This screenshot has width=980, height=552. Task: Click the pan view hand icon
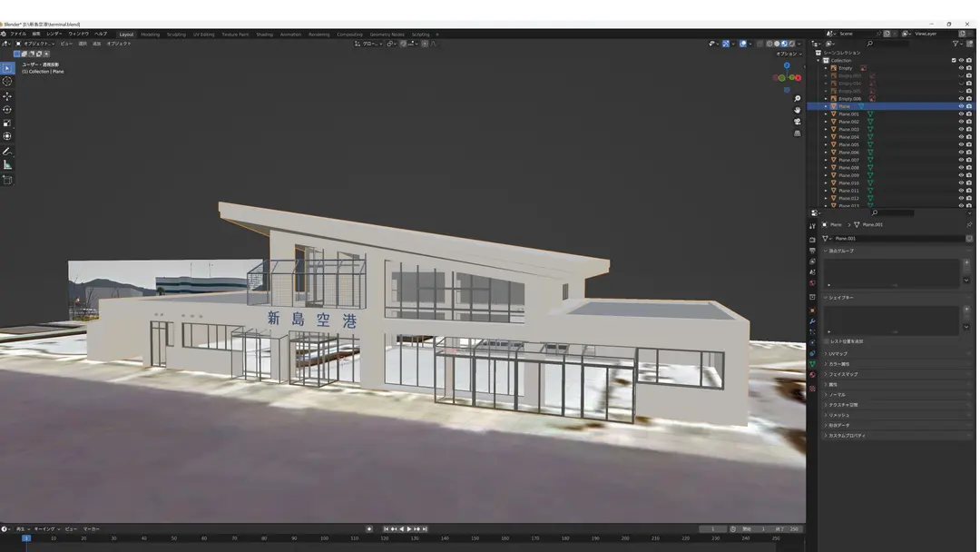point(797,110)
